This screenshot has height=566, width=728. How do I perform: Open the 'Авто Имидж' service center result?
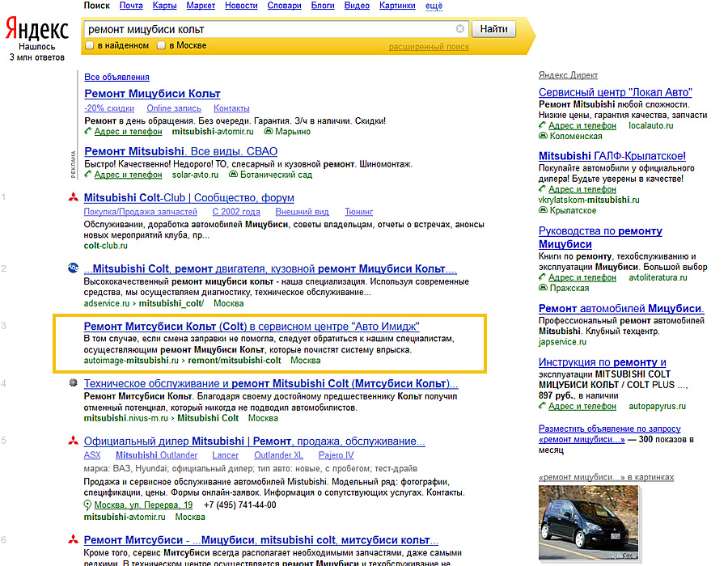(252, 326)
